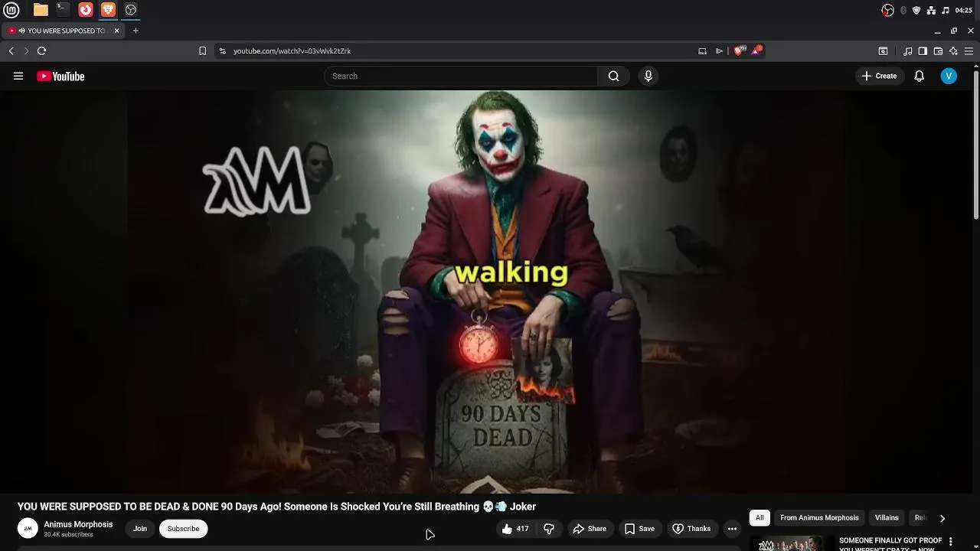Open options for SOMEONE FINALLY GOT PROOF video
This screenshot has width=980, height=551.
(x=950, y=542)
